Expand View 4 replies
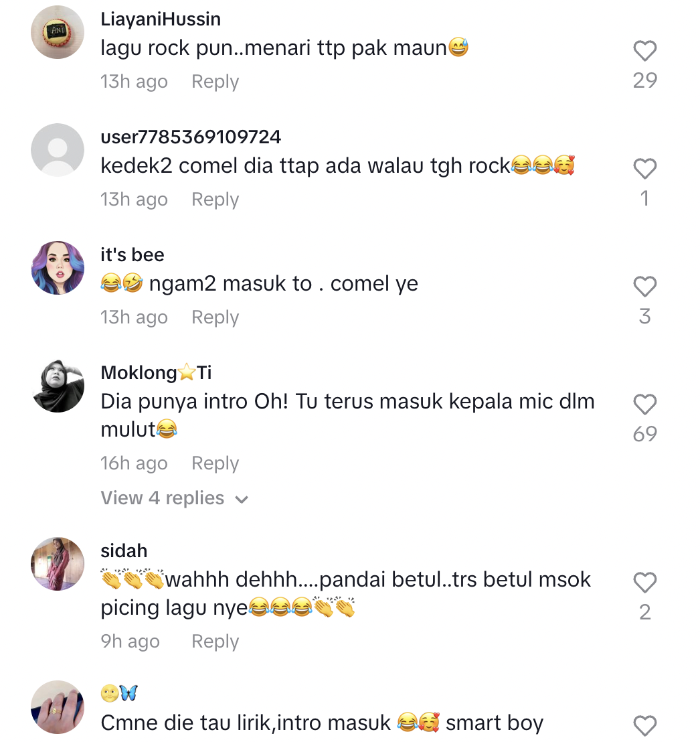The image size is (700, 742). point(174,498)
